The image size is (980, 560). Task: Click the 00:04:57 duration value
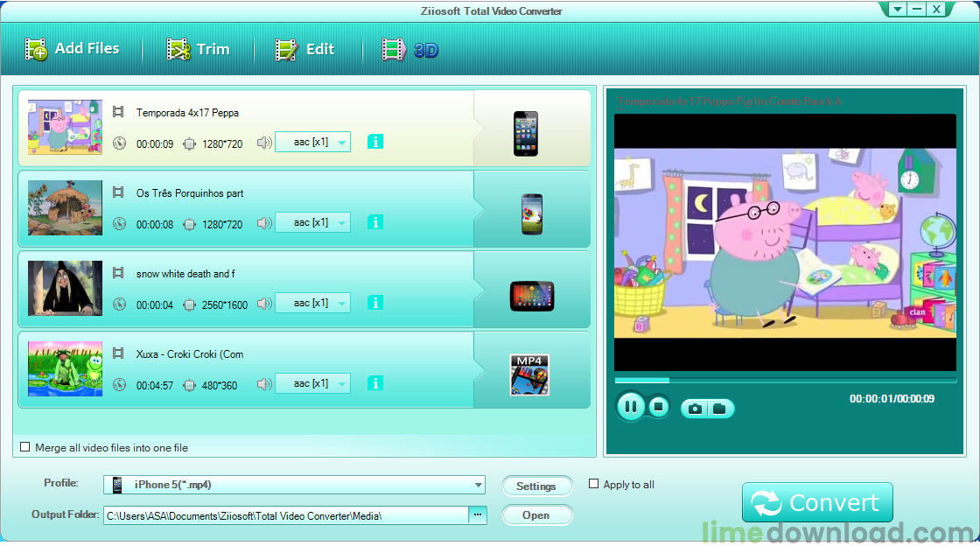155,386
